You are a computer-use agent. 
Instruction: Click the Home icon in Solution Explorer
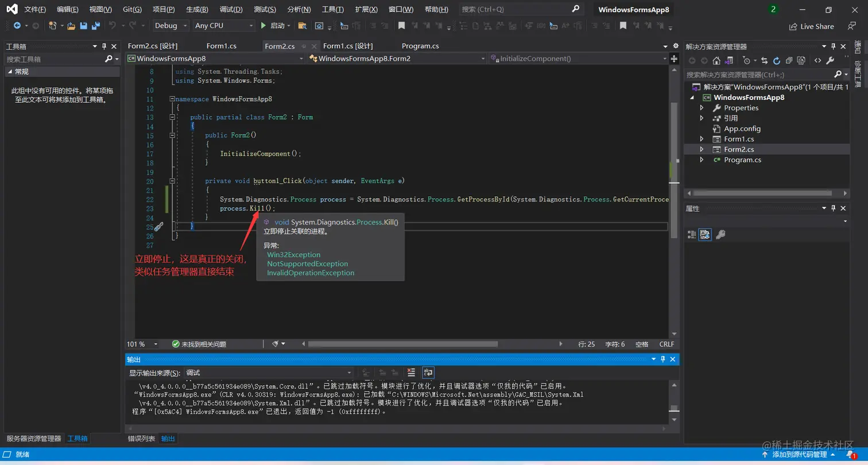coord(716,60)
